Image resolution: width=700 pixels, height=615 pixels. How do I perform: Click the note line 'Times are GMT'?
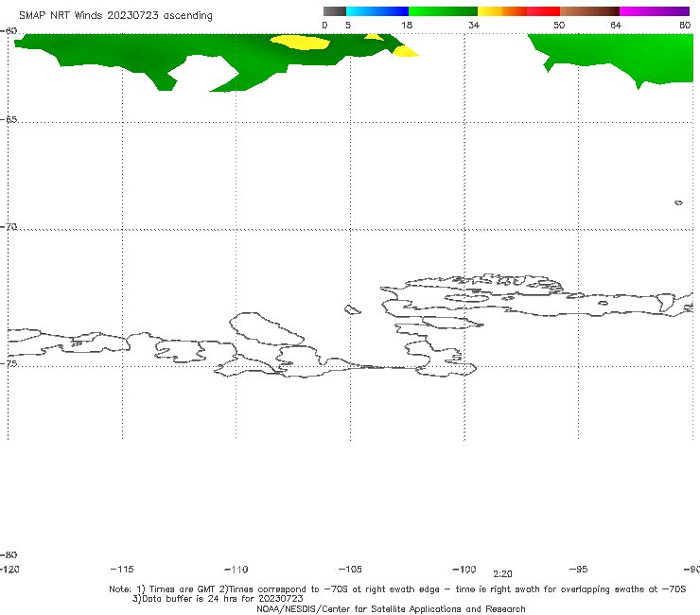tap(184, 589)
